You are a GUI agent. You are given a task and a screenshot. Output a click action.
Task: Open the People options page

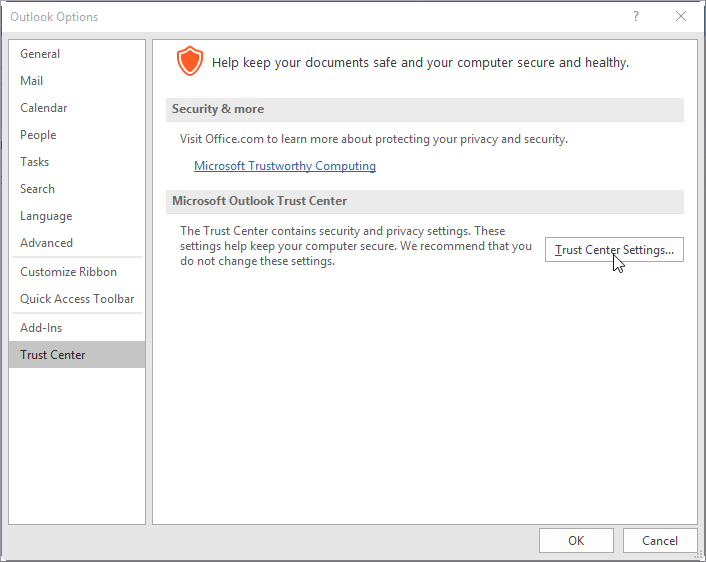tap(77, 135)
